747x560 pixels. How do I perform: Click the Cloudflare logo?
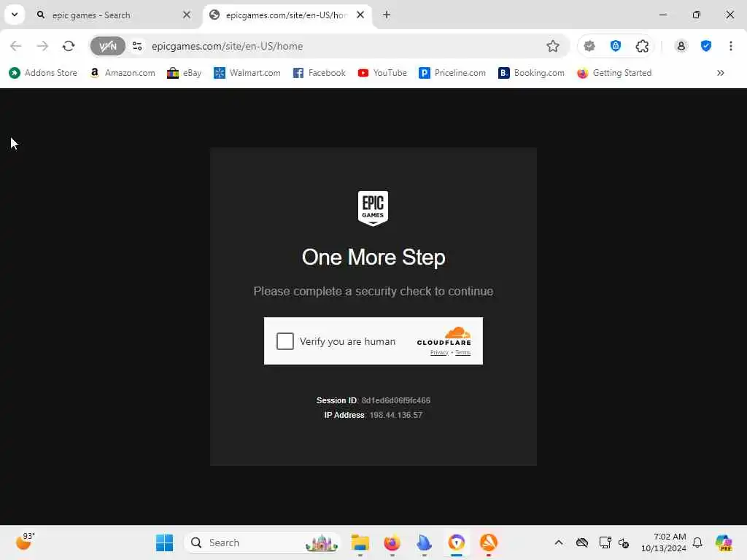(444, 336)
